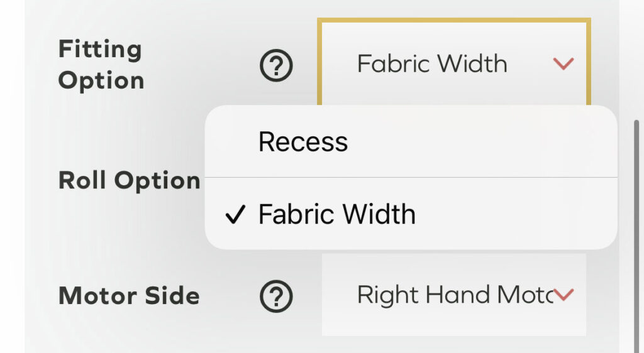Click the Roll Option label

tap(129, 181)
